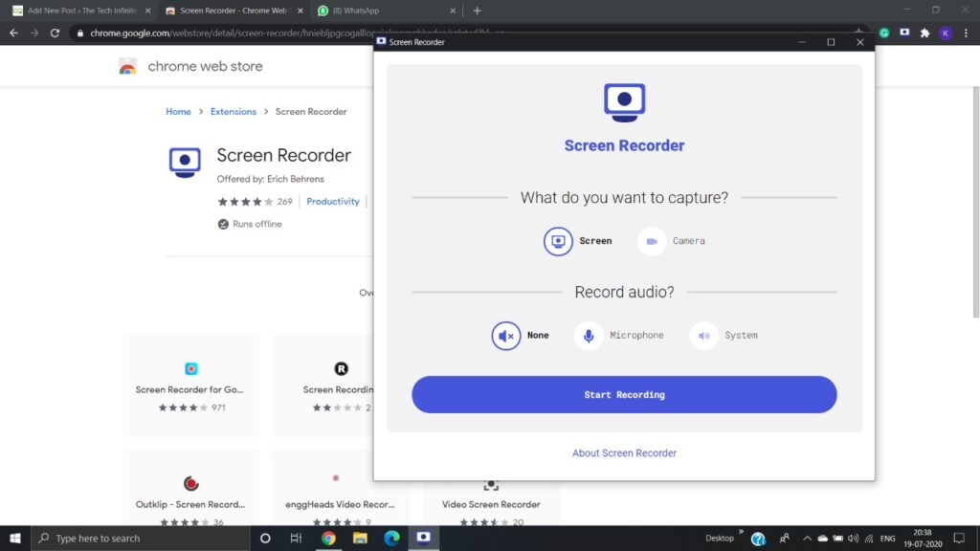Go to Home in the web store breadcrumb
Screen dimensions: 980x551
178,111
